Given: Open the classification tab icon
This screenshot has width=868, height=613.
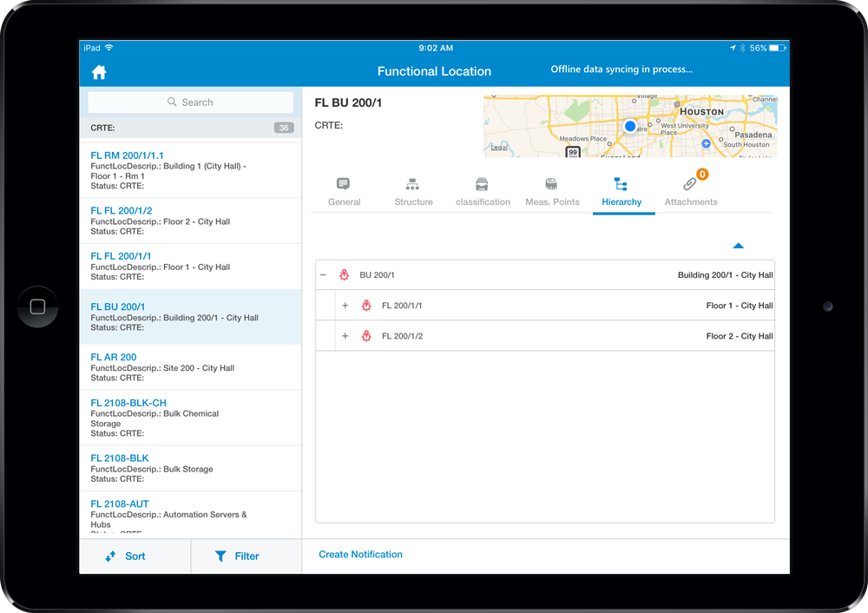Looking at the screenshot, I should [482, 184].
